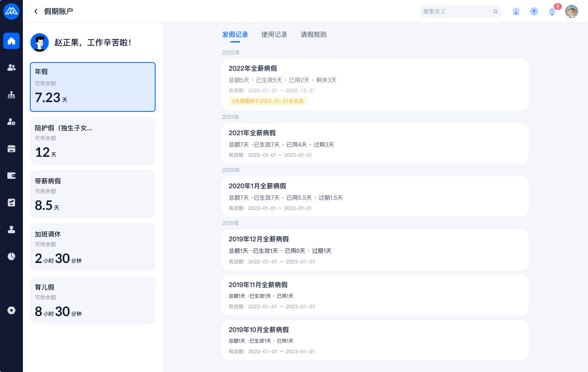Click the help question mark icon

click(x=534, y=11)
